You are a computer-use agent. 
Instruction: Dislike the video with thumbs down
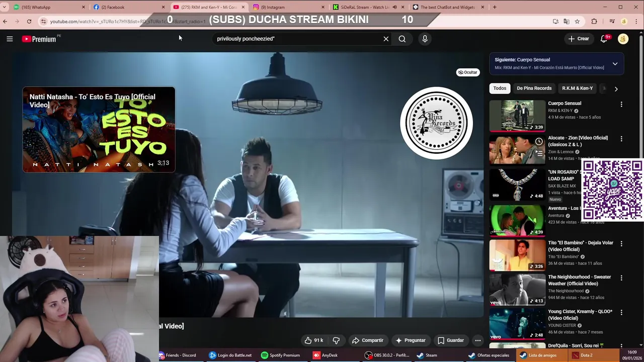click(336, 340)
